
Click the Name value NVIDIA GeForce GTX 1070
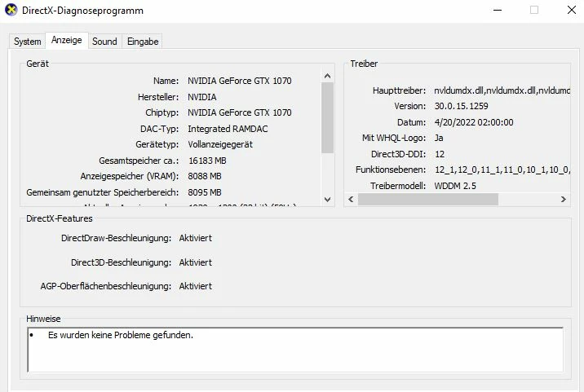tap(240, 81)
